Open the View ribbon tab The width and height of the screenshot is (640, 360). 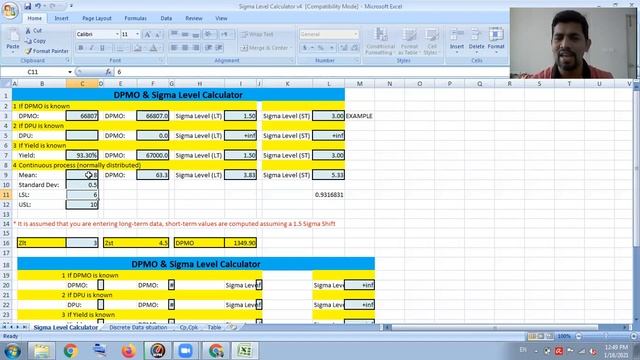pyautogui.click(x=221, y=18)
